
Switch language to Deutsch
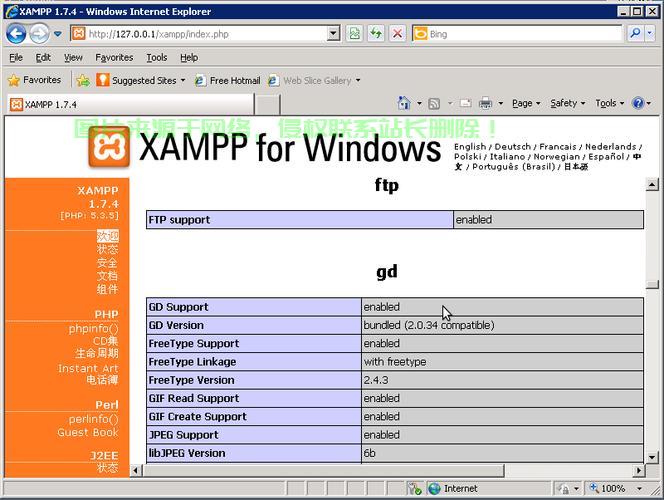[x=512, y=146]
